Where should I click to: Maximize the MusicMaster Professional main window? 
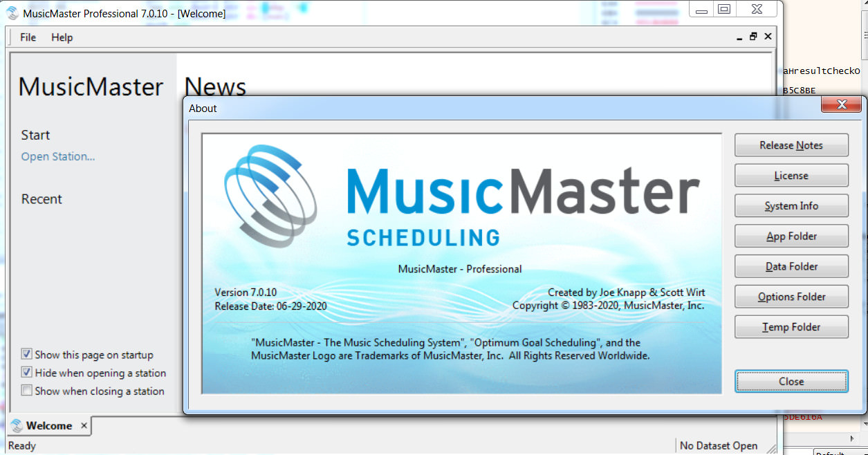pos(724,9)
